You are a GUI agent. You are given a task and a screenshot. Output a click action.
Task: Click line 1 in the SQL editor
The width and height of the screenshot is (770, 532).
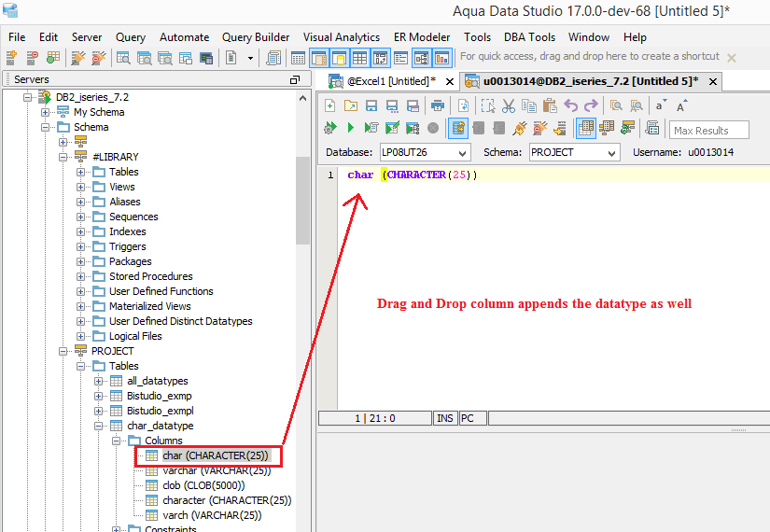[x=553, y=175]
